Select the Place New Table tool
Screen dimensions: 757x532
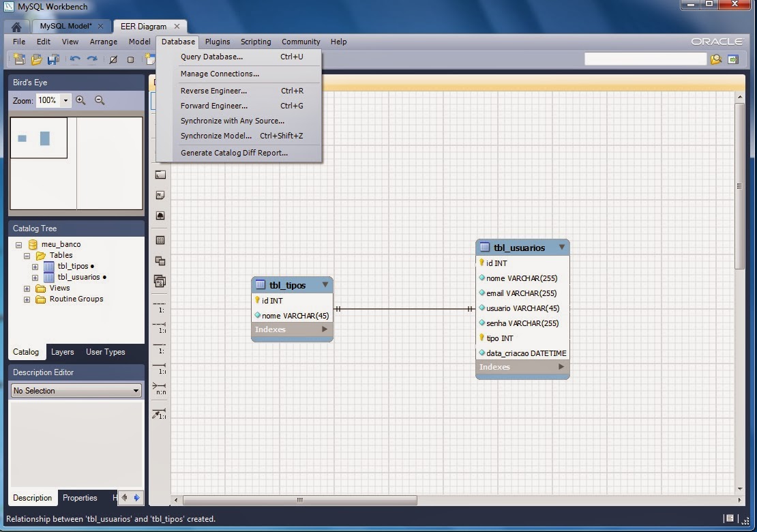pos(160,240)
